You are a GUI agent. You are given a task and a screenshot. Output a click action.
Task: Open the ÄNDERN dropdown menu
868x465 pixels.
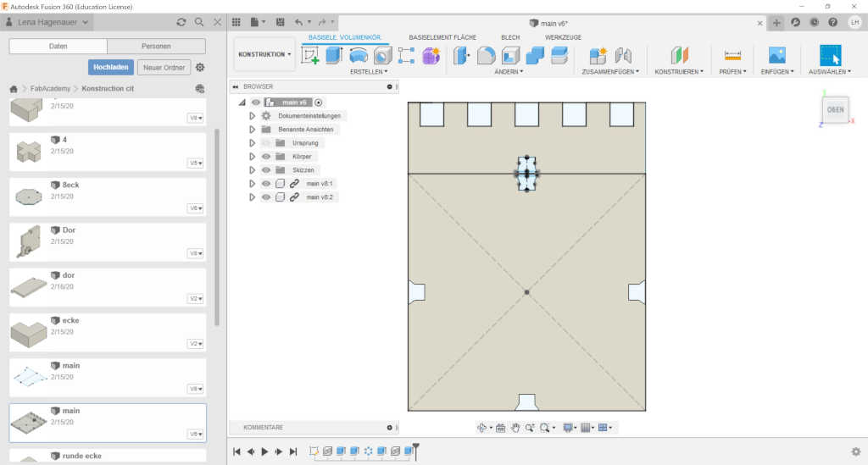509,72
